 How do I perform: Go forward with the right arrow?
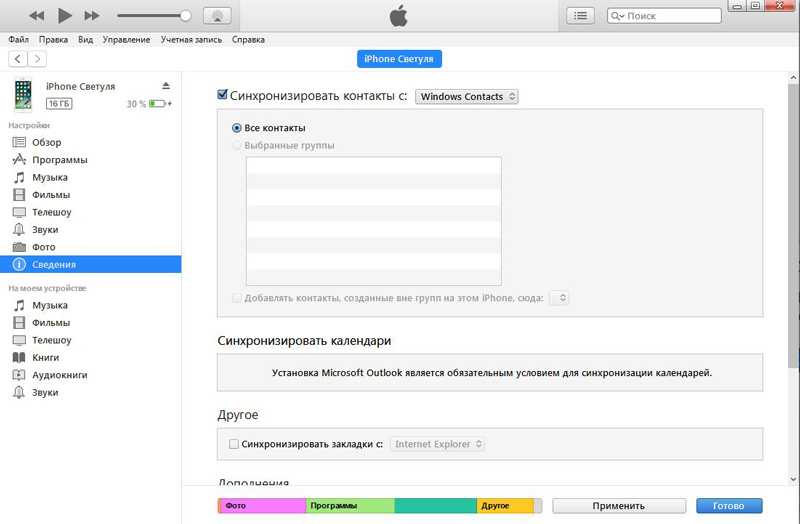click(x=37, y=59)
